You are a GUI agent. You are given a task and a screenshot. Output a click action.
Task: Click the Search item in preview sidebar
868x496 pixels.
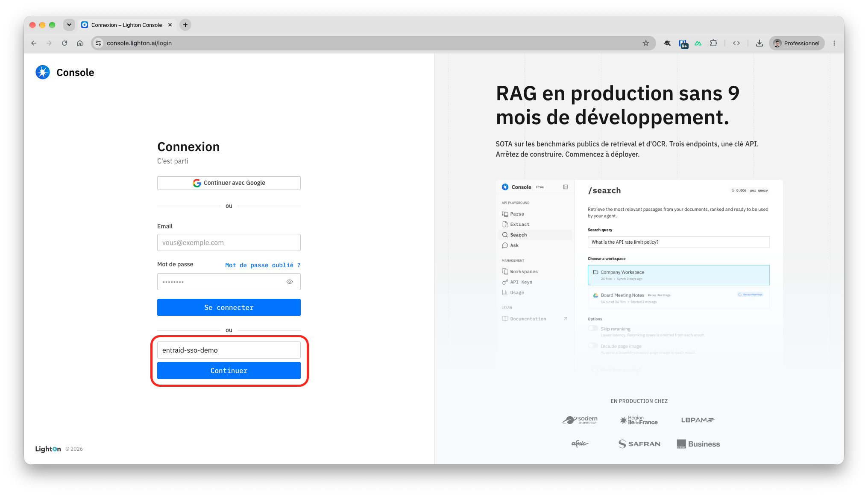coord(535,235)
